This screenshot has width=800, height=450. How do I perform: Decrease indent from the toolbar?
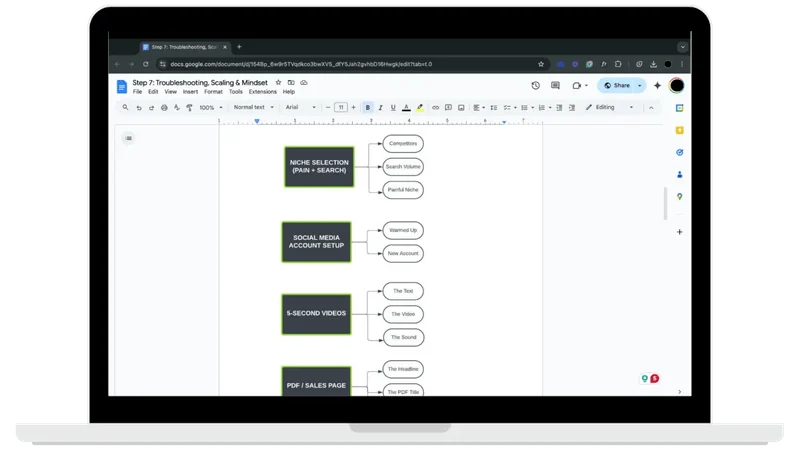coord(559,108)
